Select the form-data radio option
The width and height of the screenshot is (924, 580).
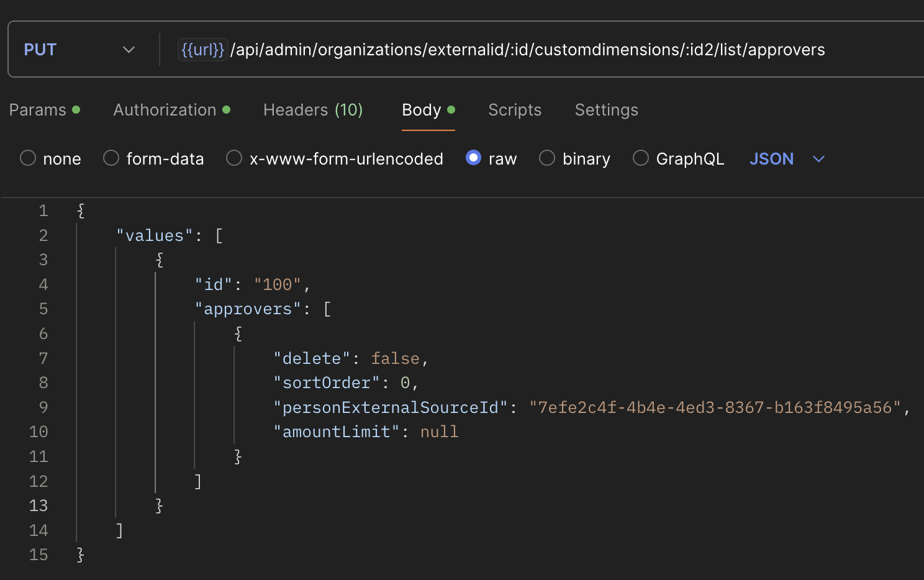coord(111,158)
